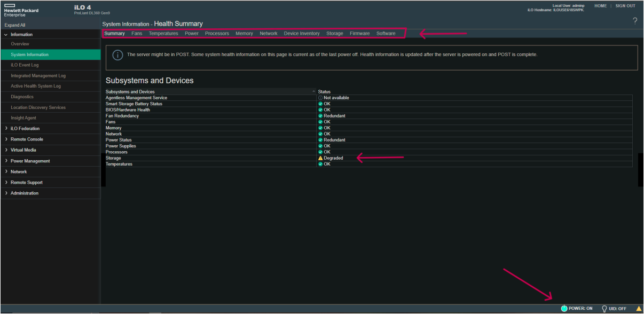Screen dimensions: 644x314
Task: Click the yellow warning triangle in status bar
Action: (x=639, y=309)
